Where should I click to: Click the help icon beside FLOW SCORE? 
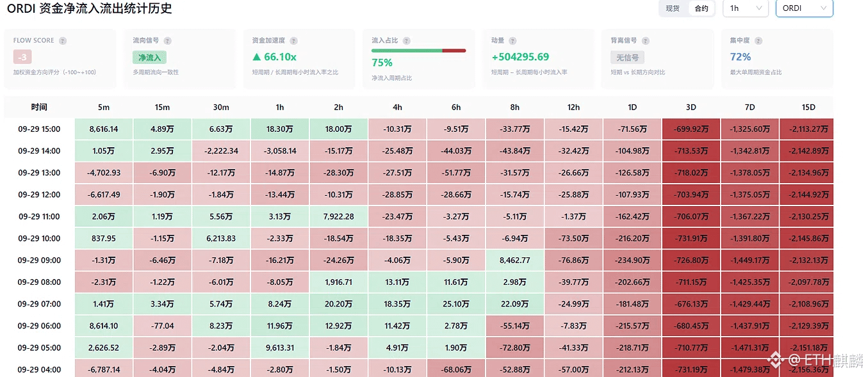63,40
